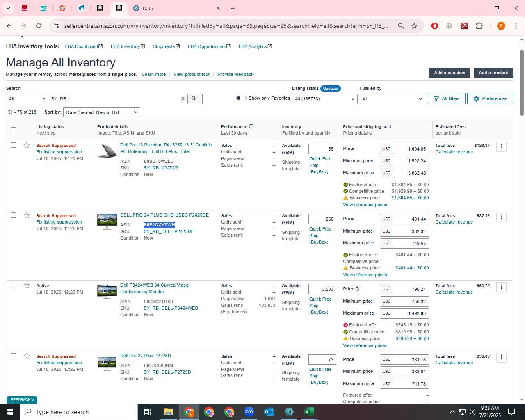525x420 pixels.
Task: Open the Windows notification center icon
Action: pos(511,412)
